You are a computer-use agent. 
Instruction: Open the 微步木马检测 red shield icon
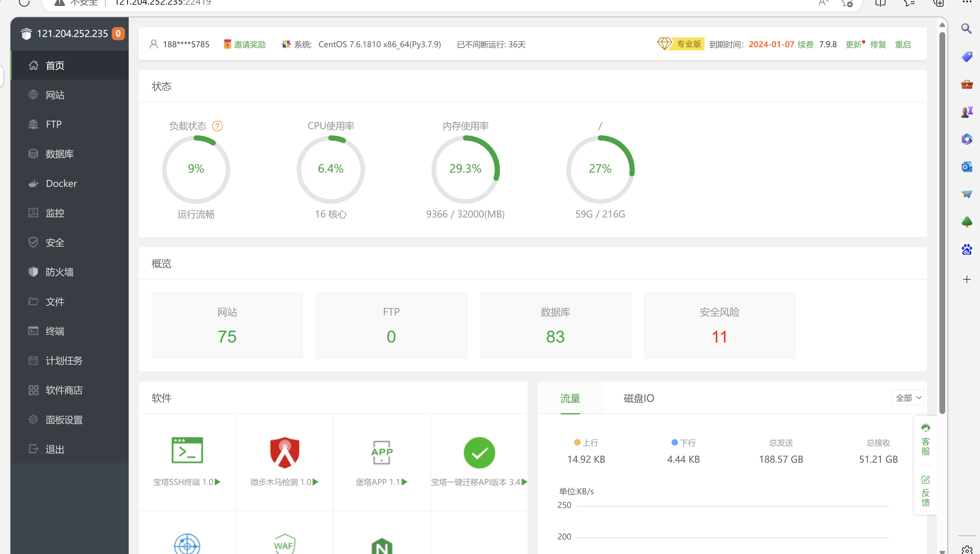coord(285,453)
